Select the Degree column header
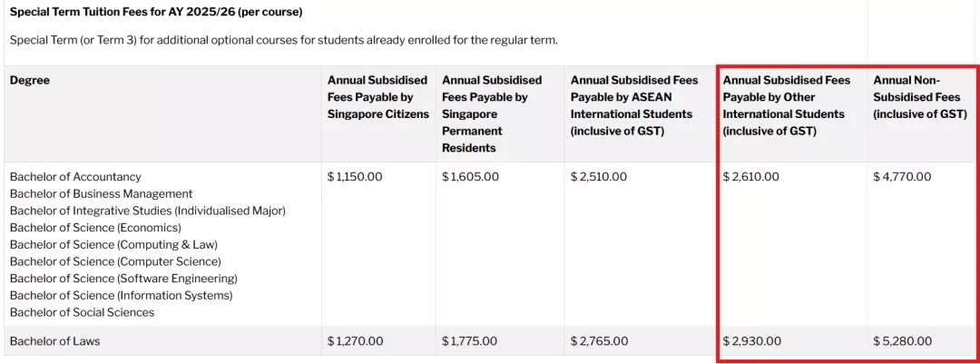 (x=30, y=80)
